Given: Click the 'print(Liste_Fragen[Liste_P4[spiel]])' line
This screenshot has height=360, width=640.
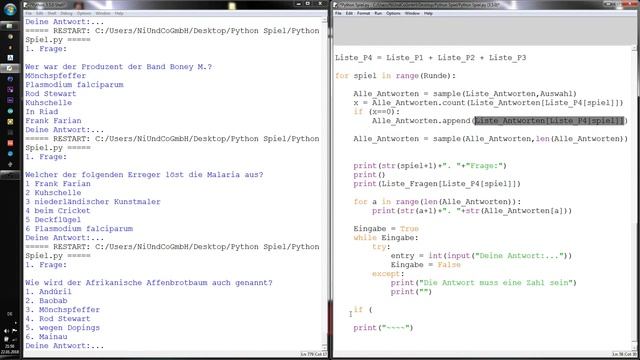Looking at the screenshot, I should point(437,184).
